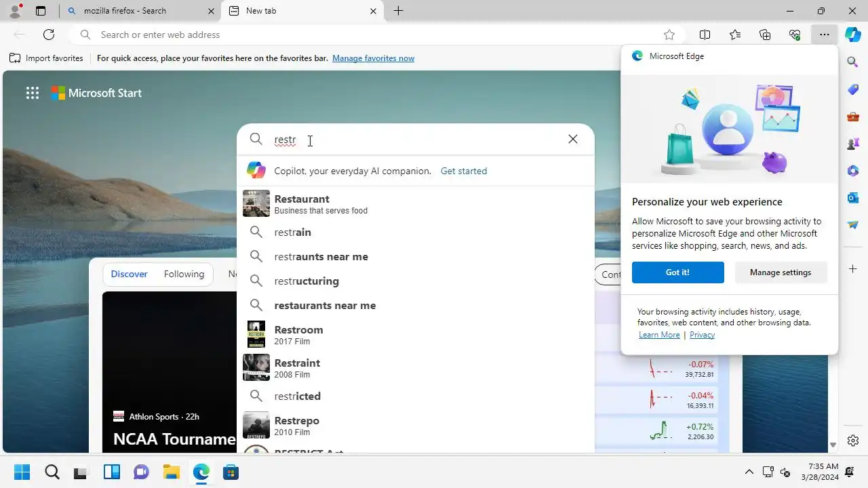Click the Microsoft Start logo

[96, 94]
